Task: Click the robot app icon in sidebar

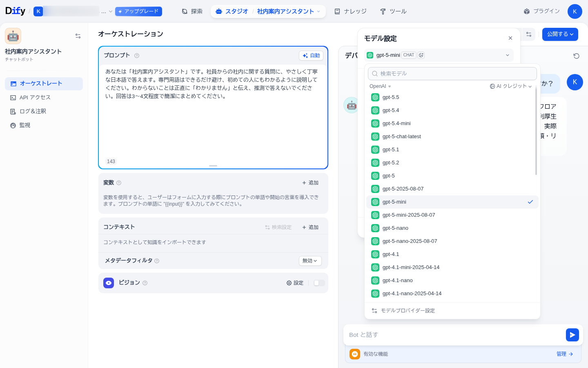Action: pyautogui.click(x=13, y=36)
